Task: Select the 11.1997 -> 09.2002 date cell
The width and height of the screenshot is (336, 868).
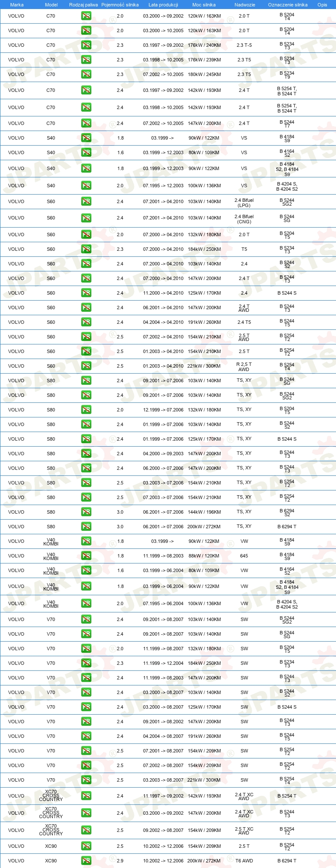Action: (163, 796)
